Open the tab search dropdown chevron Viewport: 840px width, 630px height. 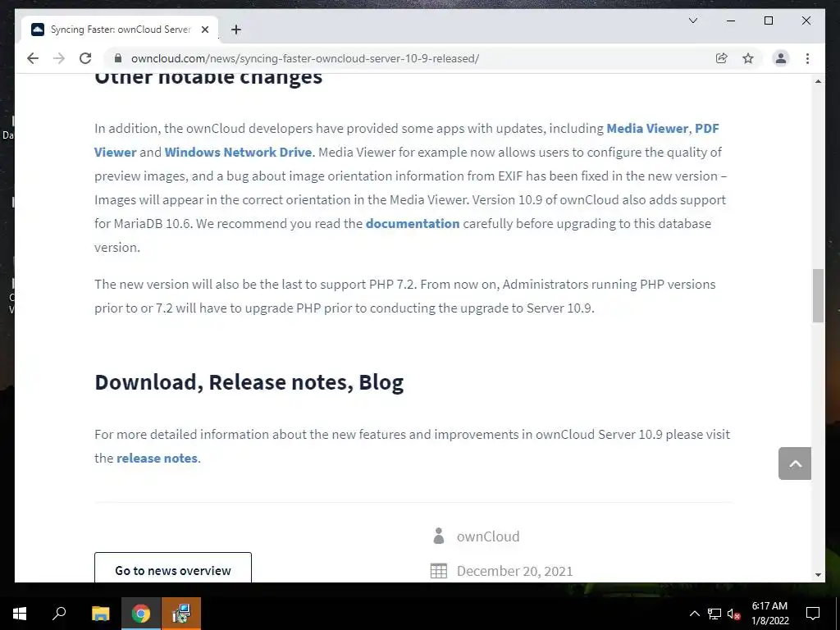692,21
